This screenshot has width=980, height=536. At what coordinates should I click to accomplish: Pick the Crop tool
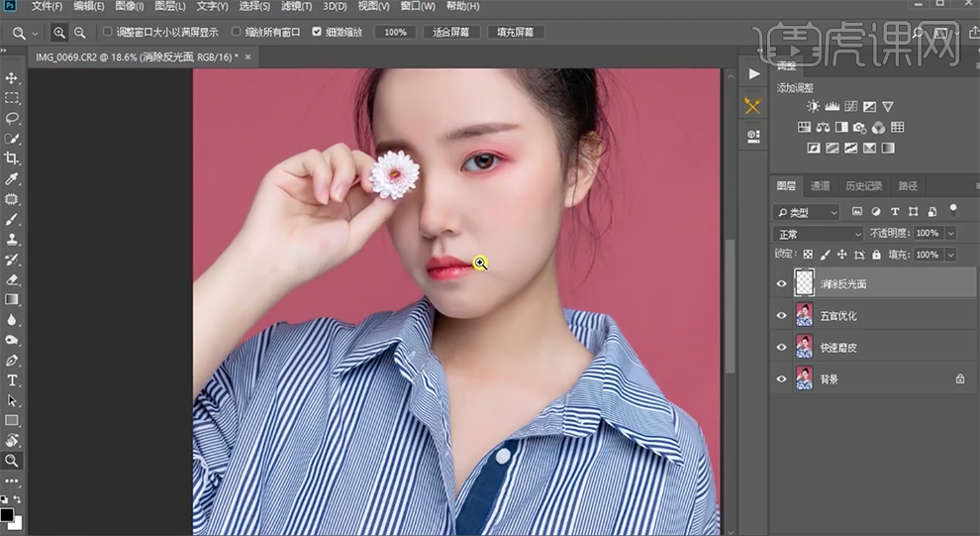pos(12,159)
